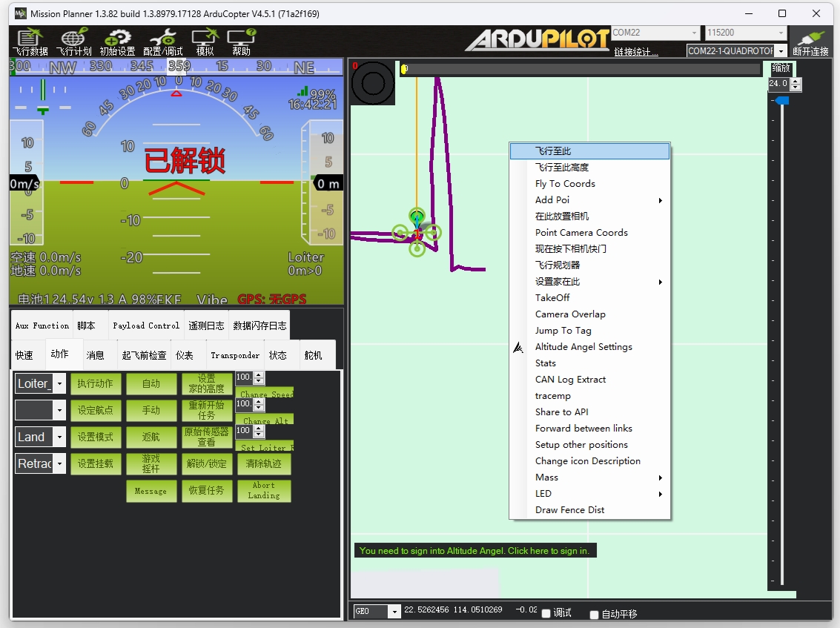Open the 115200 baud rate dropdown
The image size is (840, 628).
781,33
